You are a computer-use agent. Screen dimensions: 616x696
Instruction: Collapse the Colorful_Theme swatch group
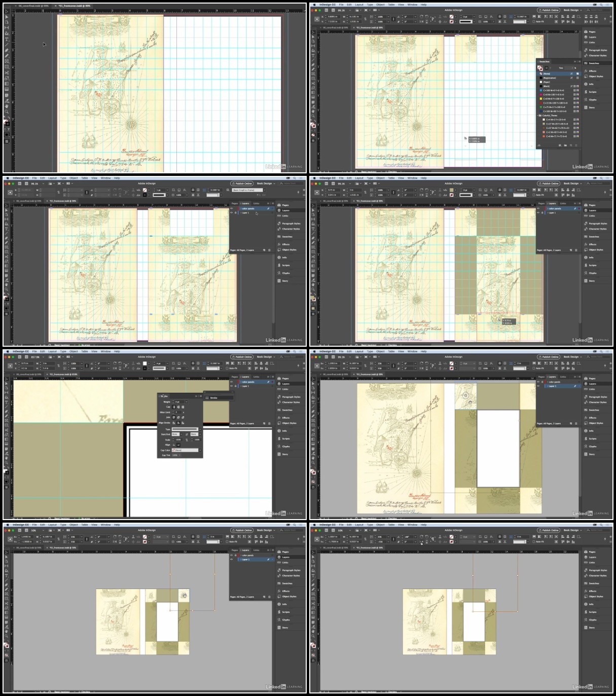[x=537, y=116]
